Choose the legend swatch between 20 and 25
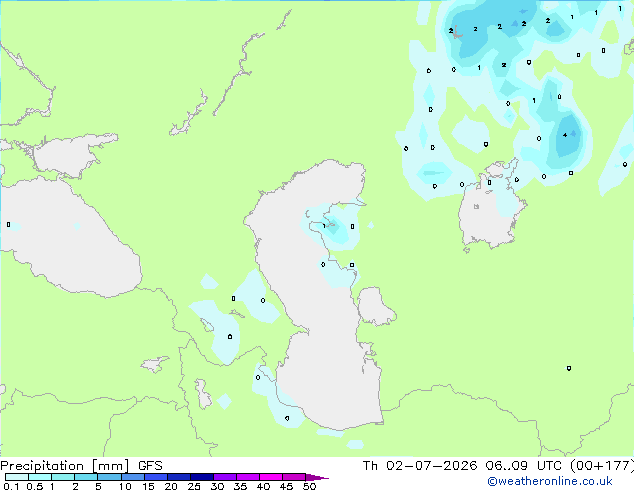This screenshot has height=490, width=634. [x=178, y=477]
